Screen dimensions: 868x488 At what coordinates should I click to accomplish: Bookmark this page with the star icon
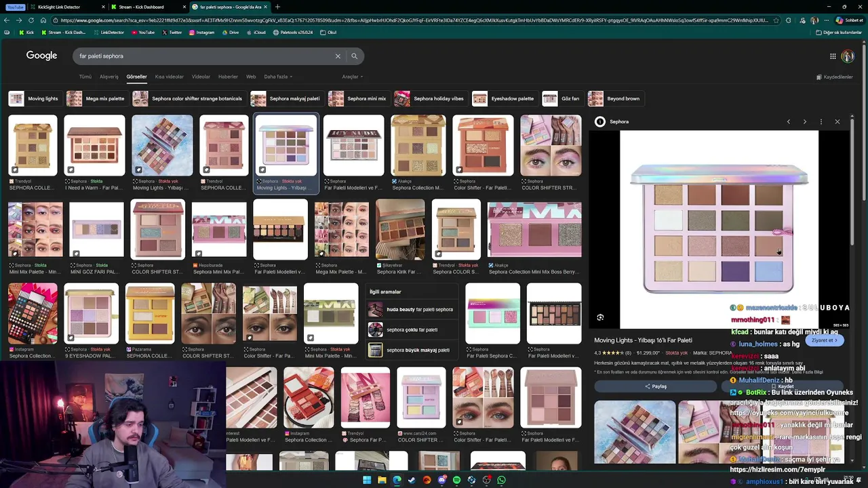click(775, 20)
